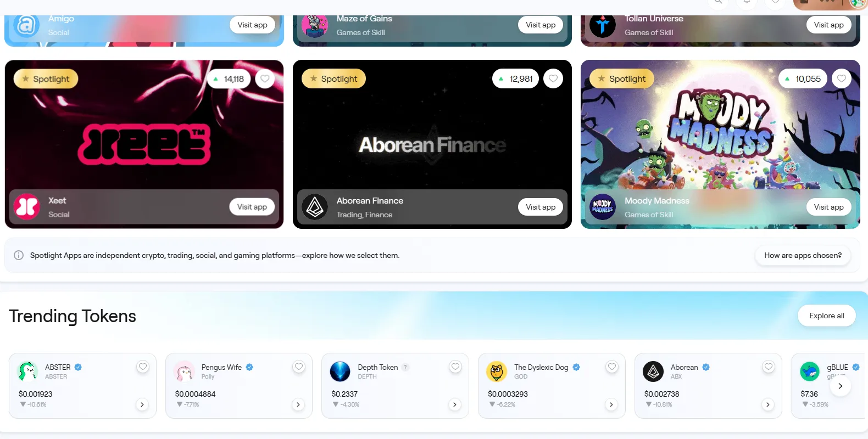The width and height of the screenshot is (868, 439).
Task: Click Visit app for Maze of Gains
Action: pos(541,25)
